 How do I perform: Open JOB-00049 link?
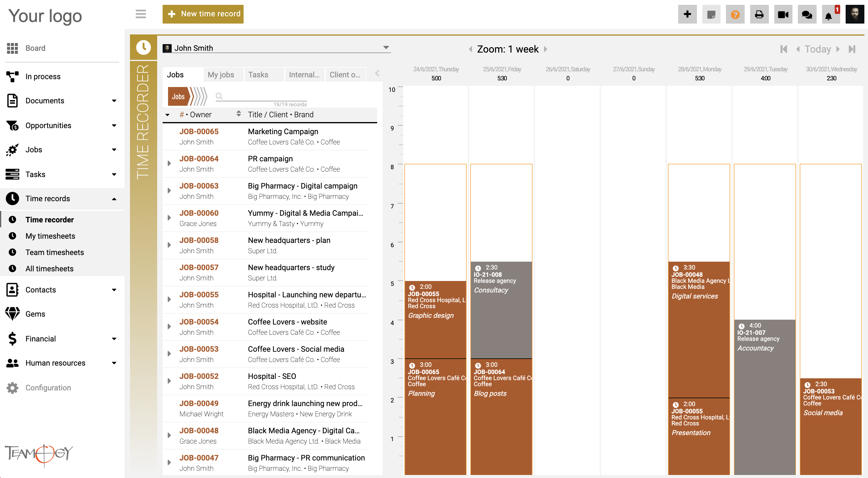click(x=199, y=403)
